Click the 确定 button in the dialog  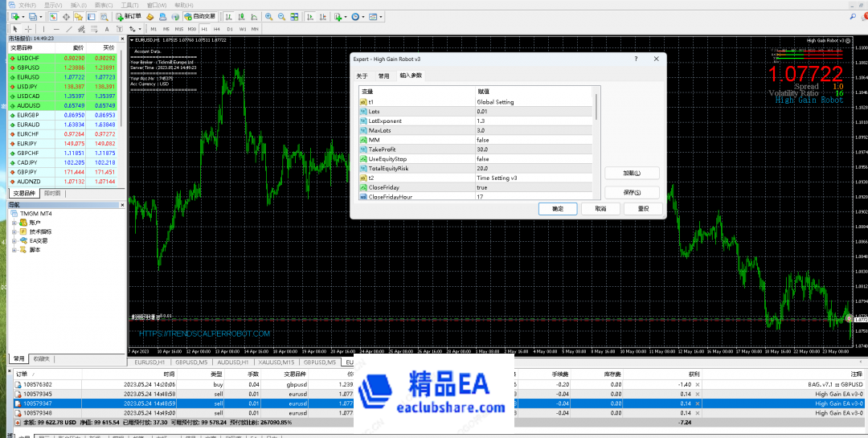point(557,208)
